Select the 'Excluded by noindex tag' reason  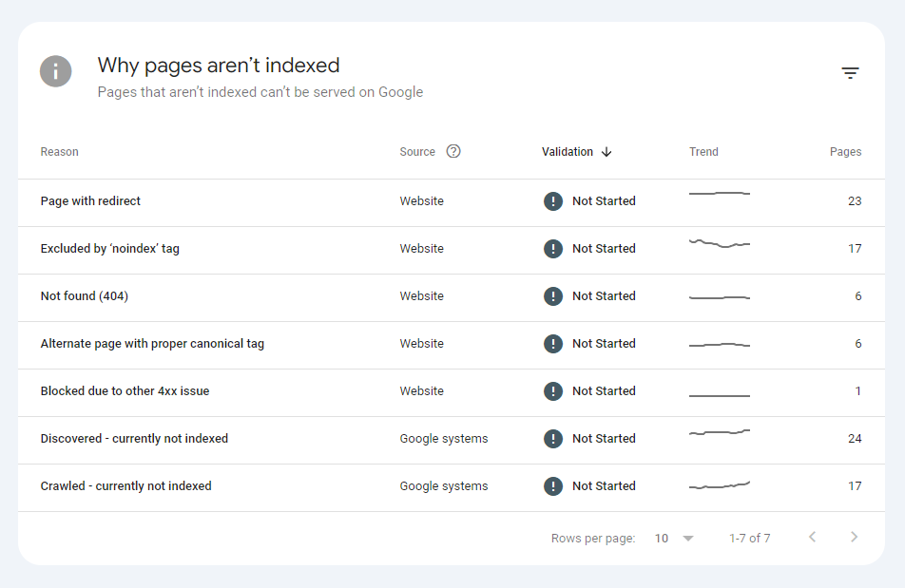pos(108,248)
